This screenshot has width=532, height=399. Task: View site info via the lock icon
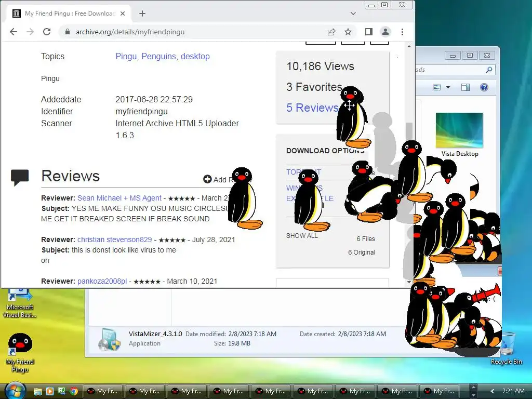[x=68, y=32]
